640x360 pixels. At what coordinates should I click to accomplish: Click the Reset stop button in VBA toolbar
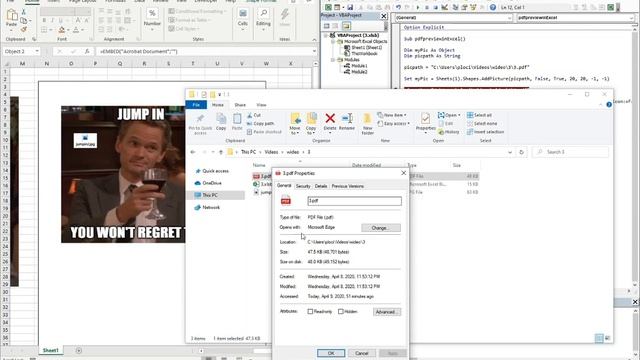click(436, 7)
